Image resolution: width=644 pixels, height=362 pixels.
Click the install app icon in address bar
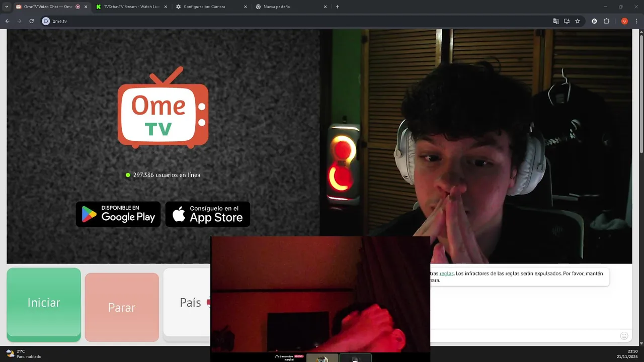tap(567, 21)
